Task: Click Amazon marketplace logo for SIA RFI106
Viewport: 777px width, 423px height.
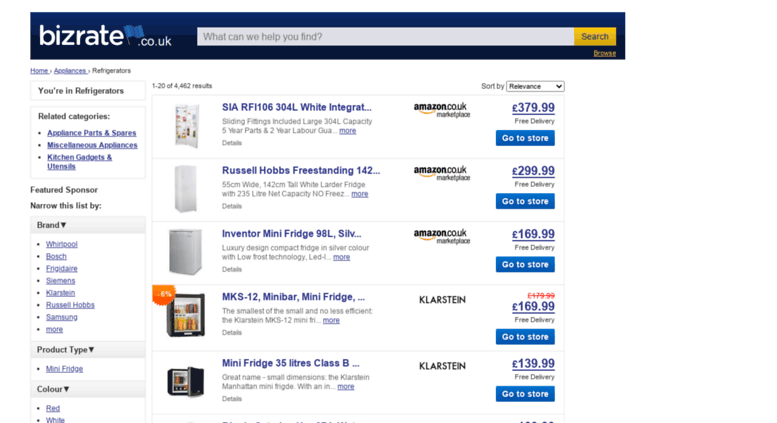Action: (442, 110)
